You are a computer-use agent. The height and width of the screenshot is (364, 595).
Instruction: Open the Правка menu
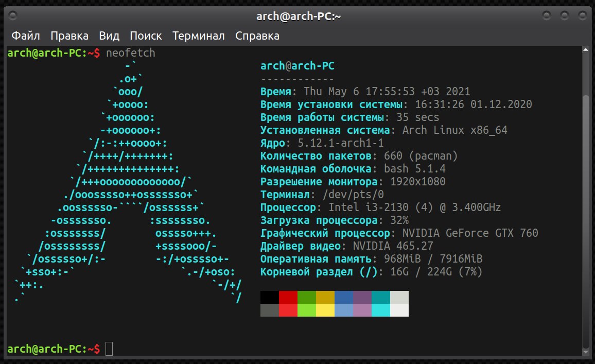69,36
